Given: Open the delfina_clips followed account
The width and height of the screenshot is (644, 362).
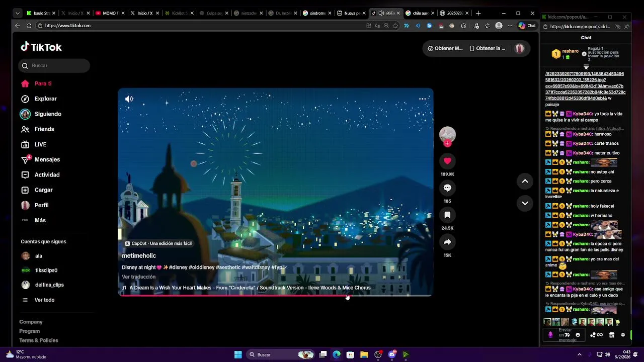Looking at the screenshot, I should pos(43,285).
